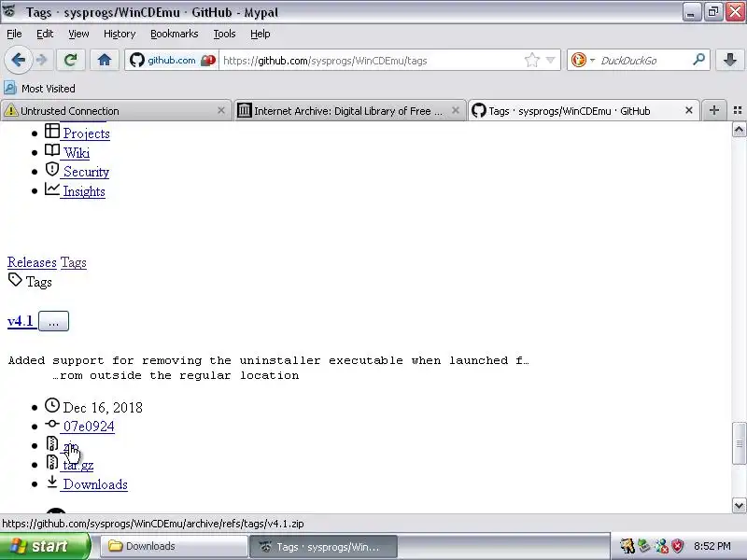
Task: Click the download arrow icon beside Downloads
Action: pos(52,482)
